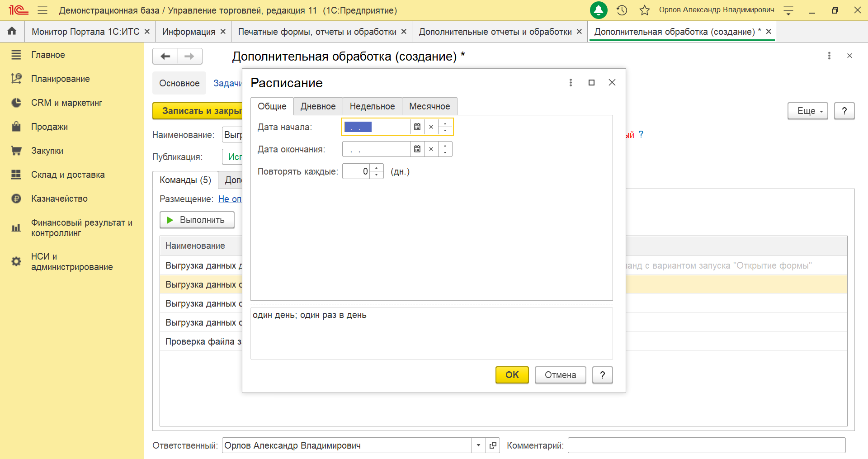Switch to the Месячное tab
The image size is (868, 459).
tap(429, 106)
